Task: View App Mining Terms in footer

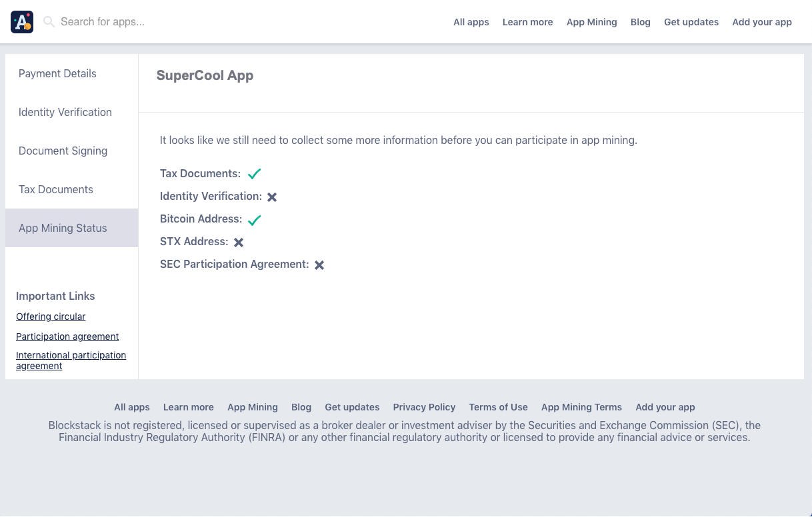Action: [581, 407]
